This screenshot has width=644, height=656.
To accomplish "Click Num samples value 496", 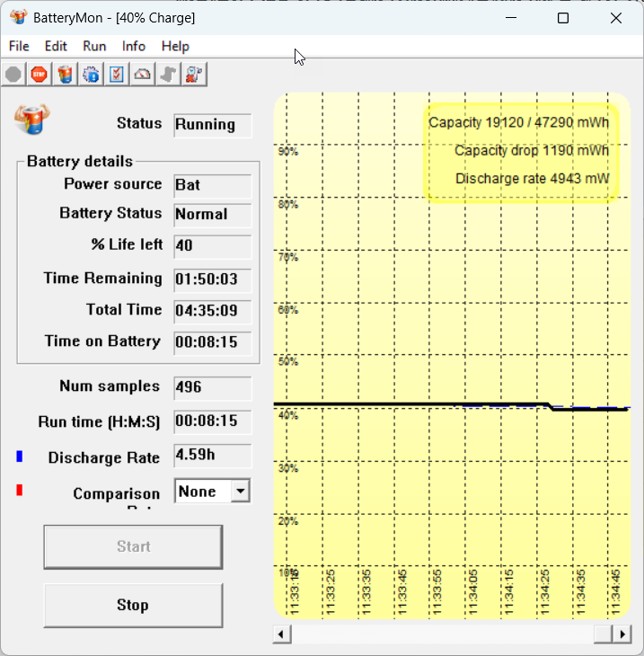I will pos(213,387).
